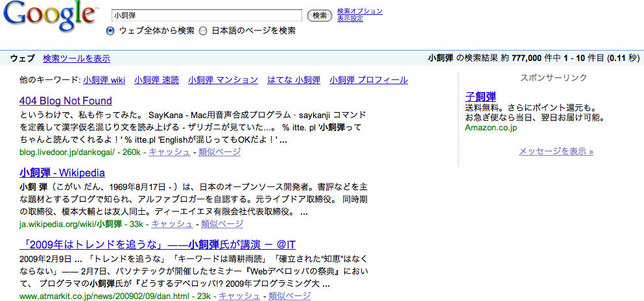Open sponsored link titled 子飼弾
The width and height of the screenshot is (644, 301).
click(481, 97)
